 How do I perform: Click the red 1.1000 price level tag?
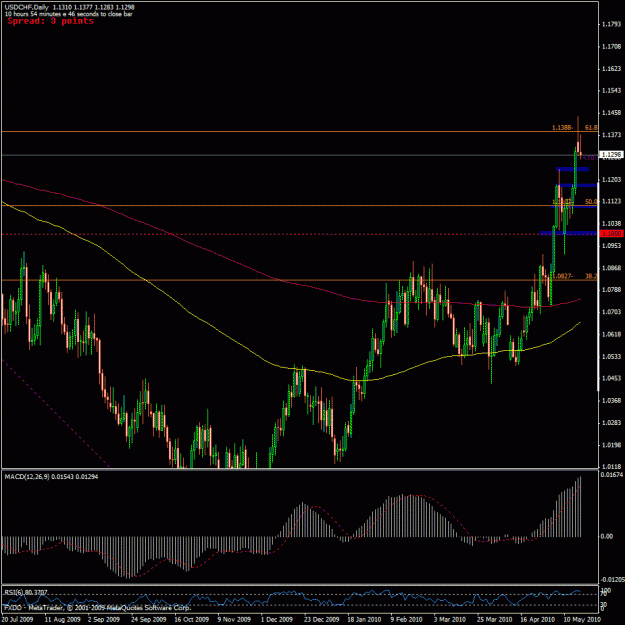tap(612, 234)
